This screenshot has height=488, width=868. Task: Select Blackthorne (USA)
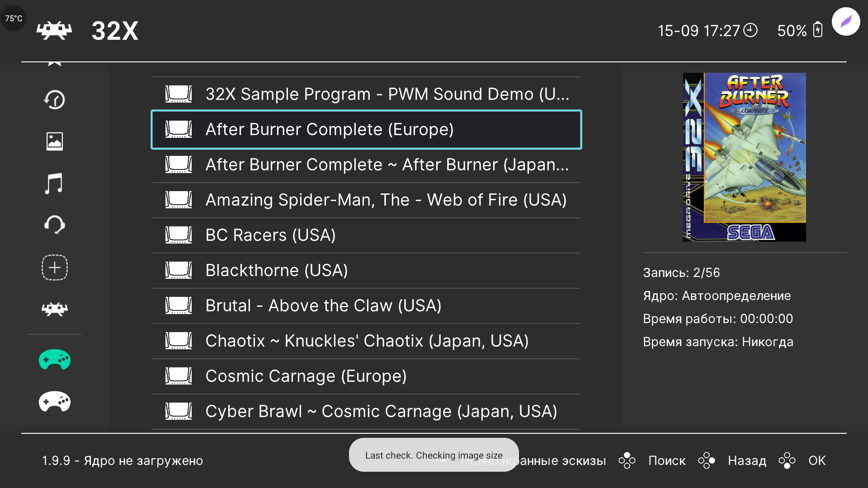click(366, 270)
